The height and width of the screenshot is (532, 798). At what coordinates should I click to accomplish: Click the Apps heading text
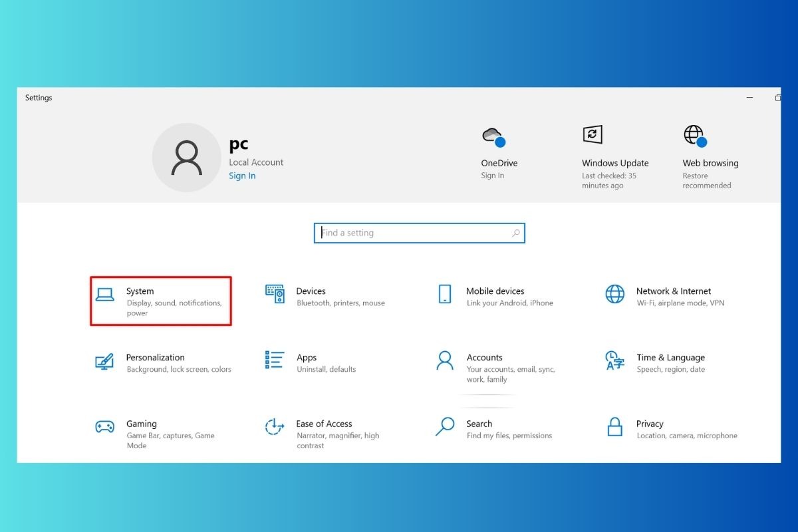307,357
